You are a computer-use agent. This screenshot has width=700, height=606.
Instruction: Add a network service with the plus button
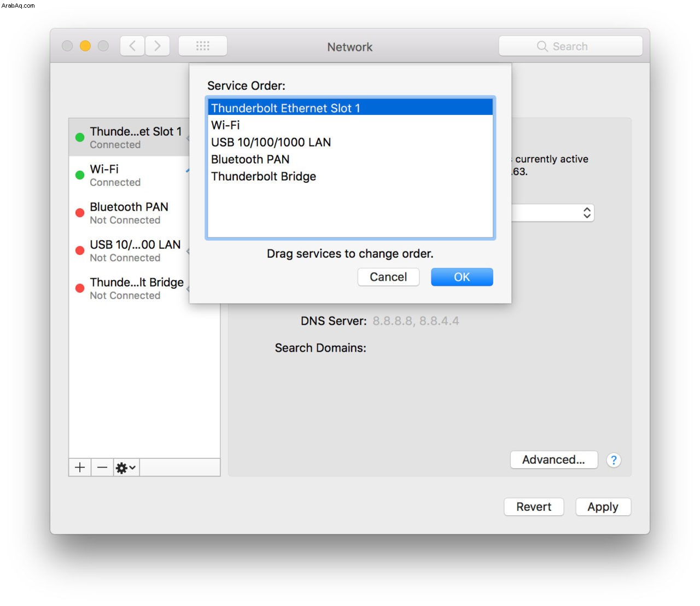point(80,467)
